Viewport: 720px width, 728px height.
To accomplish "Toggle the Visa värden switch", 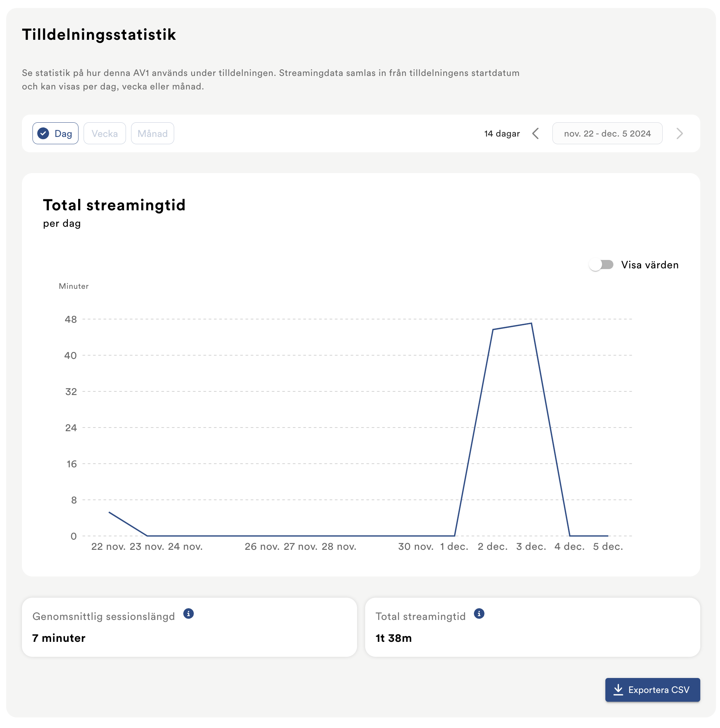I will coord(601,265).
